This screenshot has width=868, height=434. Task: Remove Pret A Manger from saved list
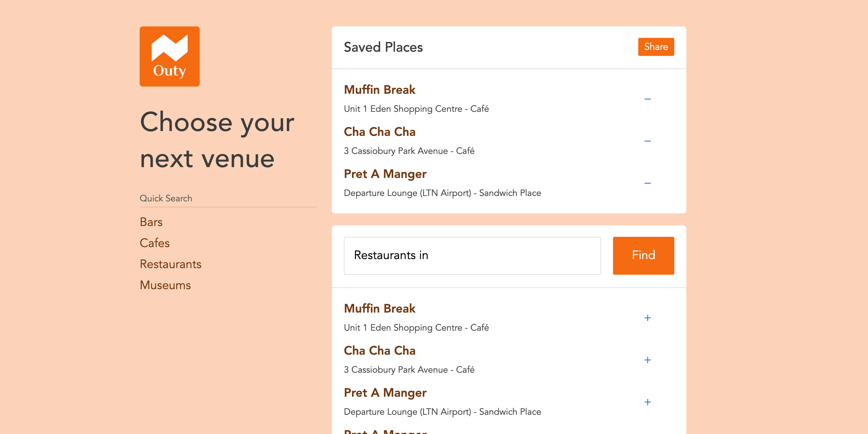(x=647, y=183)
